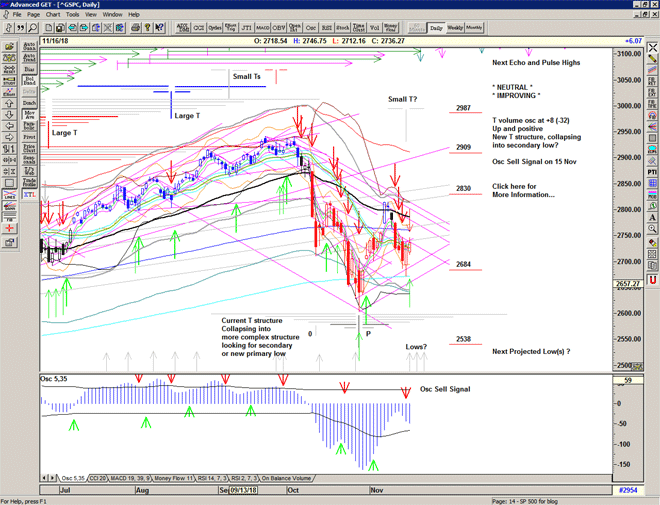
Task: Select the Bollinger Band tool
Action: click(29, 79)
